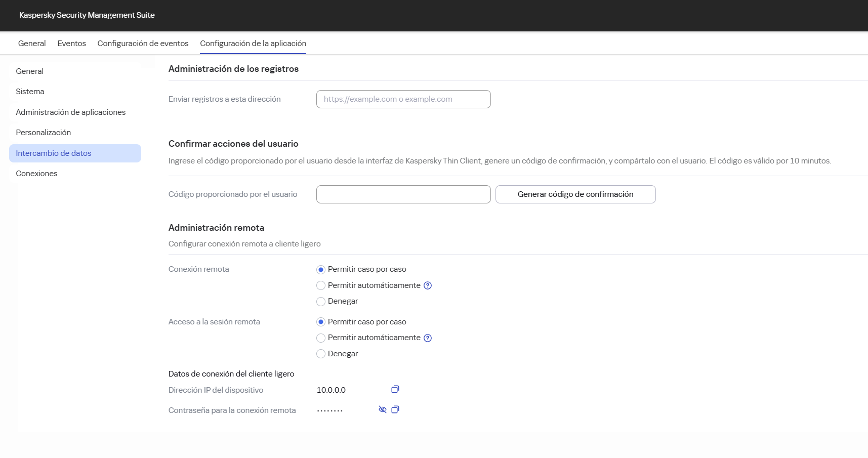Navigate to Personalización section

[44, 132]
